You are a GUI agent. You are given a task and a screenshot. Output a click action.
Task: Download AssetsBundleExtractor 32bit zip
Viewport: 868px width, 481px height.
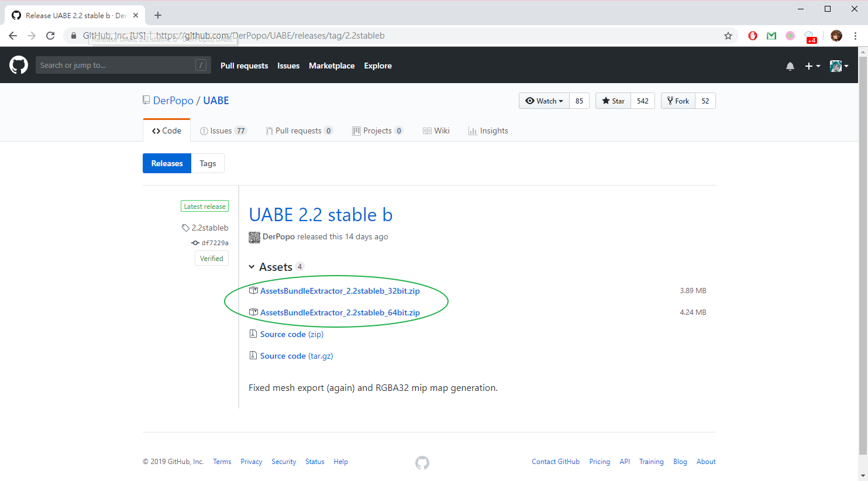click(340, 291)
